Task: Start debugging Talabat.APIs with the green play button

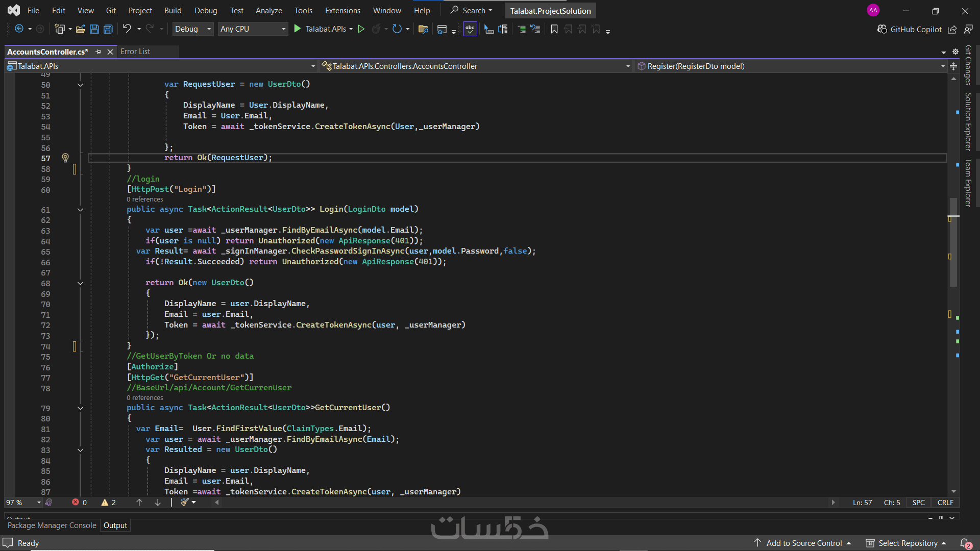Action: pos(297,29)
